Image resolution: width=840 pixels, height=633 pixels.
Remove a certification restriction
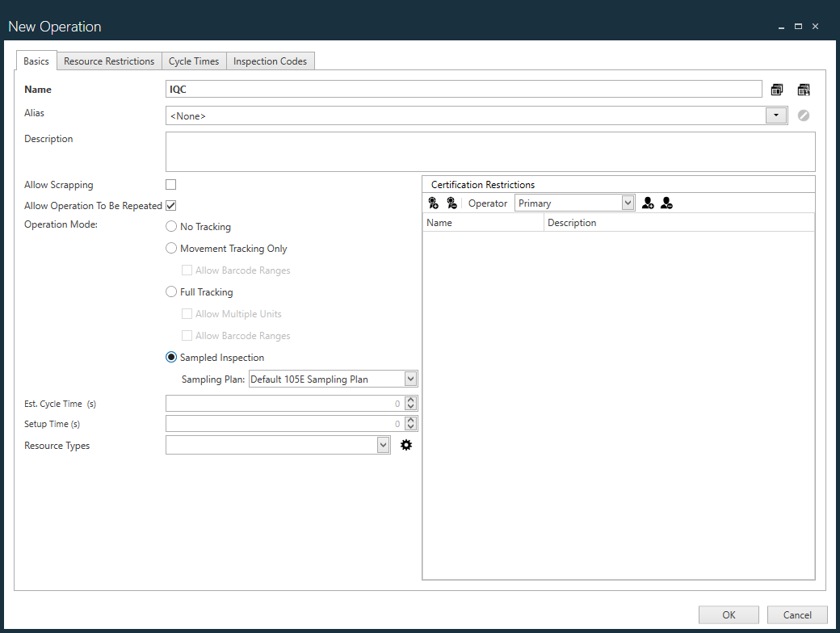[452, 203]
